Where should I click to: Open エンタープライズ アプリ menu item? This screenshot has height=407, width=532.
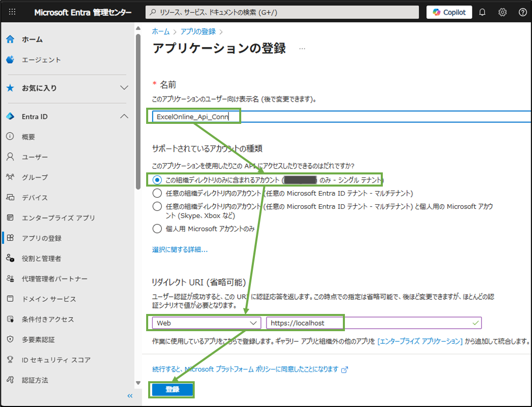(x=58, y=218)
